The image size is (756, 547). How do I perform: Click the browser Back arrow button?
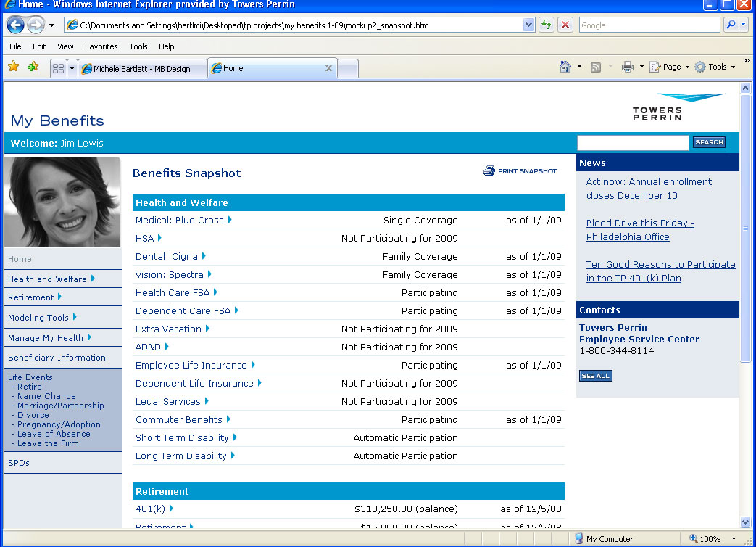click(x=15, y=25)
